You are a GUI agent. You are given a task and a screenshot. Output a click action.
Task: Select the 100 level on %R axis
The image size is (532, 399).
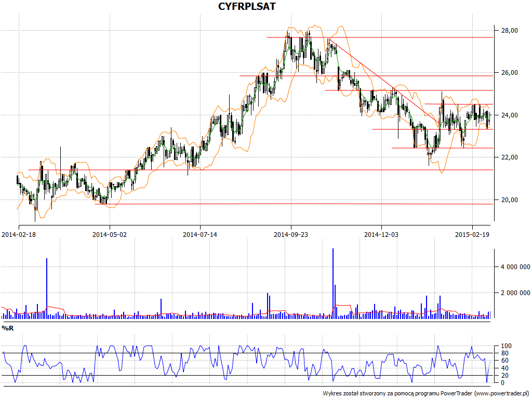tap(506, 346)
